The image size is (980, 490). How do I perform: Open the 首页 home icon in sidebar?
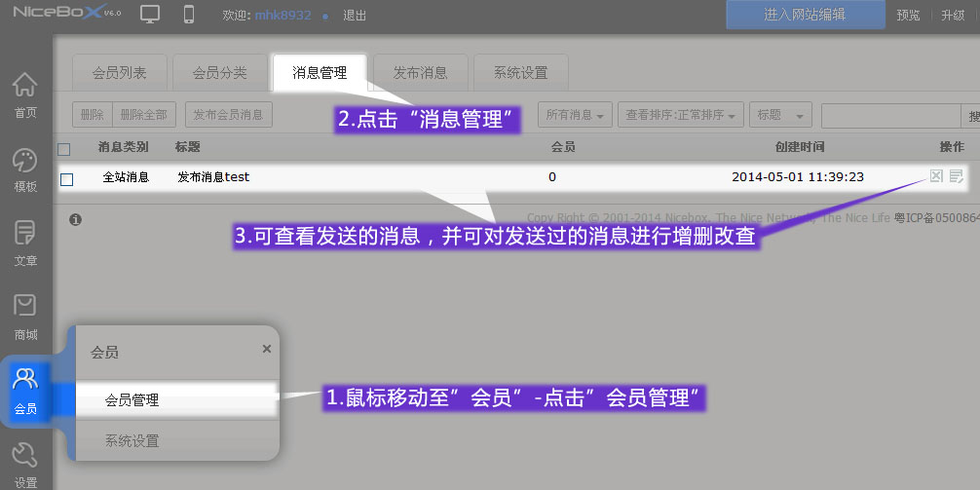pyautogui.click(x=25, y=94)
